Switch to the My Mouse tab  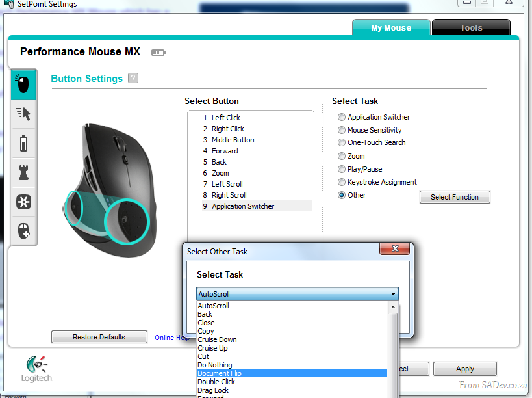[x=391, y=27]
